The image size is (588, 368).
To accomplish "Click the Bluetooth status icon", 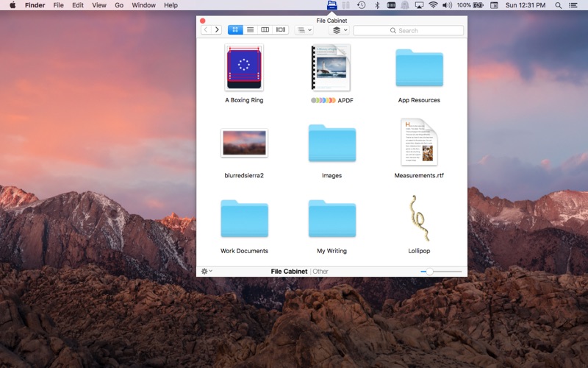I will (x=377, y=5).
